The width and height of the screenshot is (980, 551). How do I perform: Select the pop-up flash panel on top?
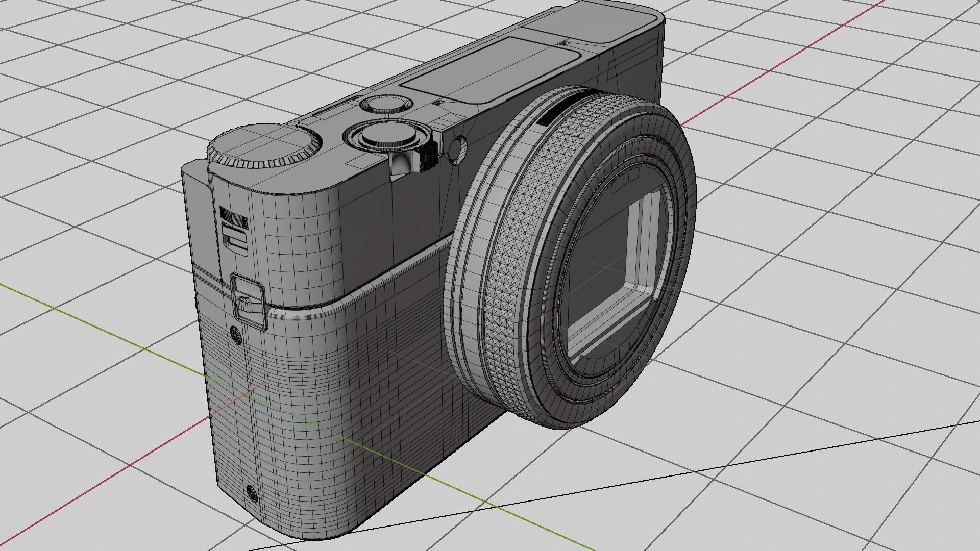[x=490, y=70]
